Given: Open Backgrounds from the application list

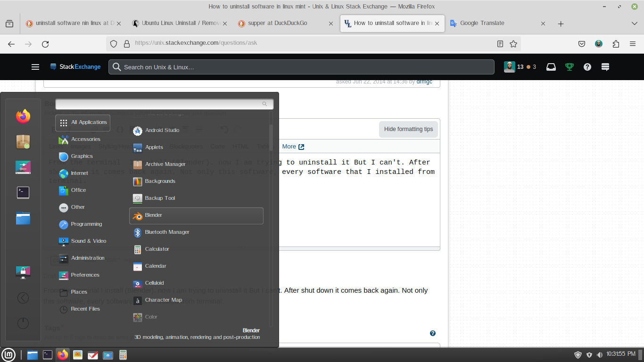Looking at the screenshot, I should [196, 181].
